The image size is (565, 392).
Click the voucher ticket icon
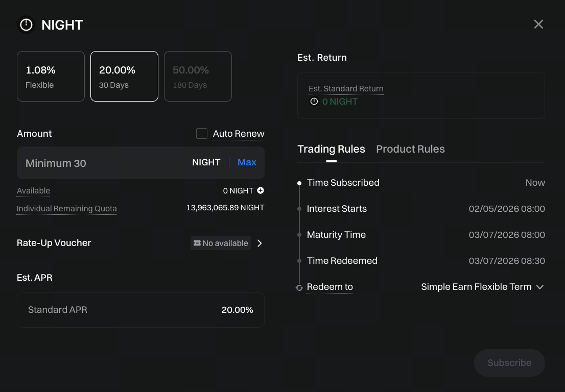pos(197,243)
